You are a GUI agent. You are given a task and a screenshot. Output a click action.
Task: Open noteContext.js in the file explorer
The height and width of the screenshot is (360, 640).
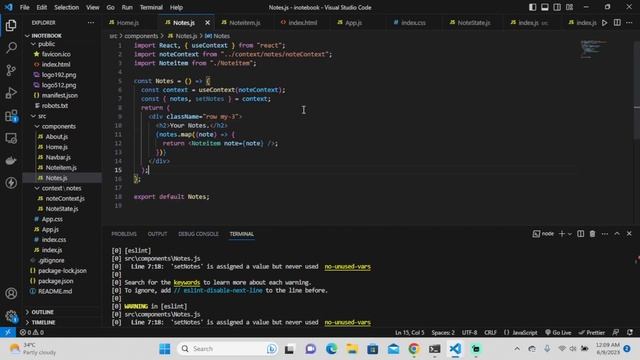click(65, 198)
